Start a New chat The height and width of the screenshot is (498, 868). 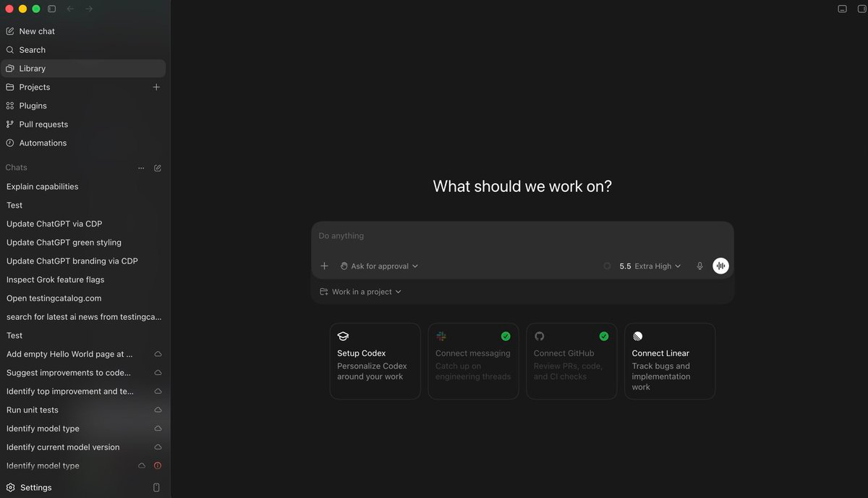(x=83, y=31)
